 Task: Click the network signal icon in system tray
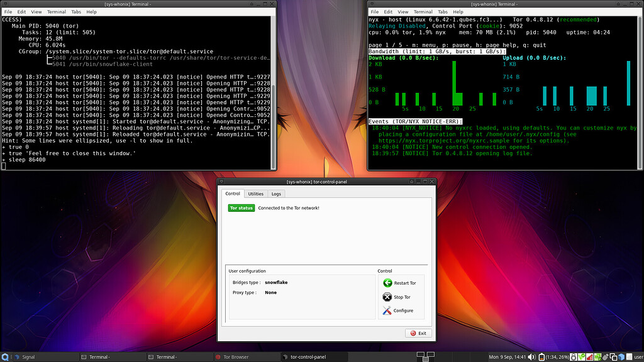(590, 356)
